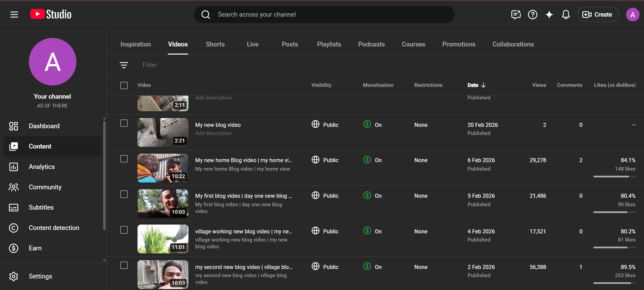This screenshot has height=290, width=644.
Task: Open Content detection in sidebar
Action: [54, 228]
